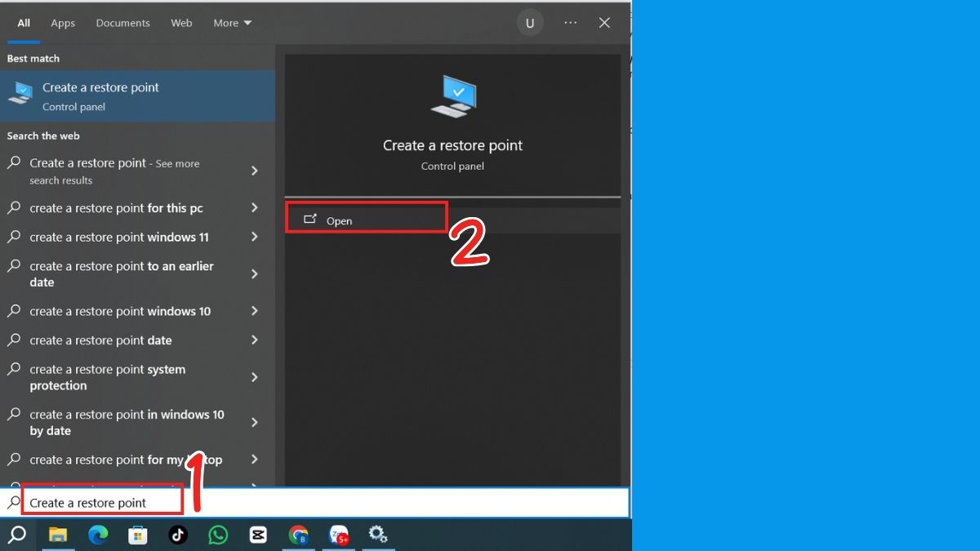The height and width of the screenshot is (551, 980).
Task: Open the search options ellipsis menu
Action: 570,22
